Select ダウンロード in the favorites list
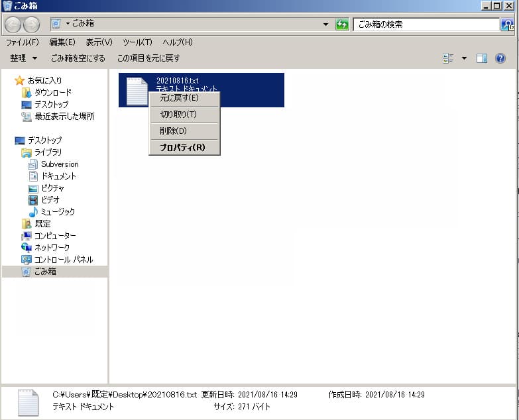Viewport: 519px width, 420px height. [52, 93]
